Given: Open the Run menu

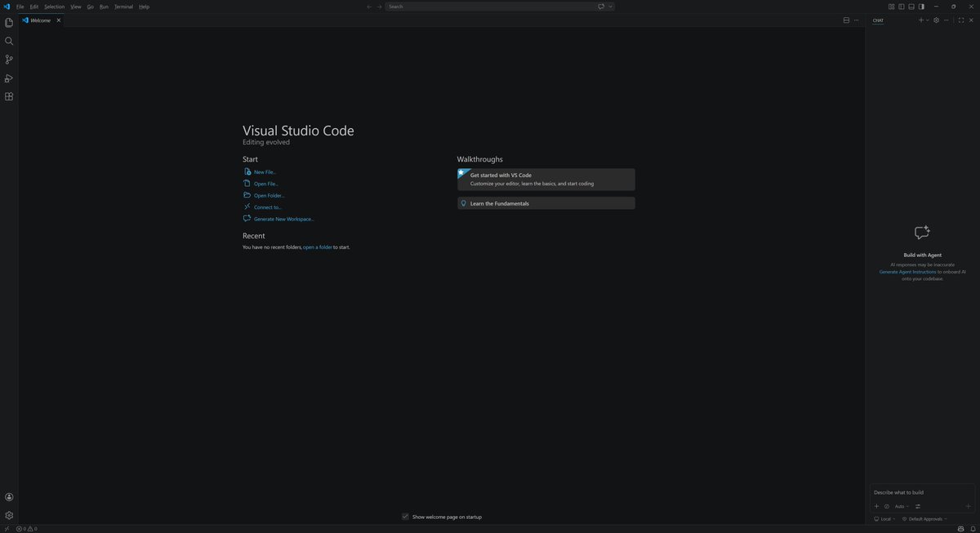Looking at the screenshot, I should tap(104, 7).
